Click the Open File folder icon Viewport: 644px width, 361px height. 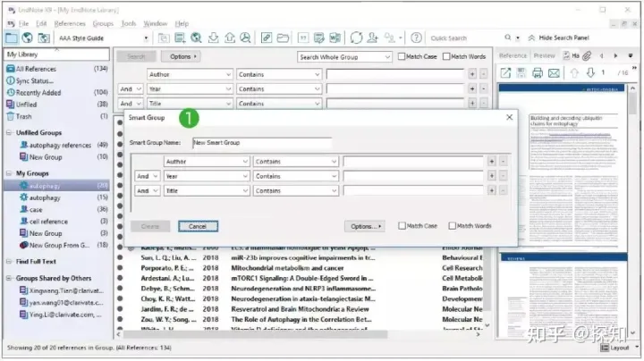283,38
